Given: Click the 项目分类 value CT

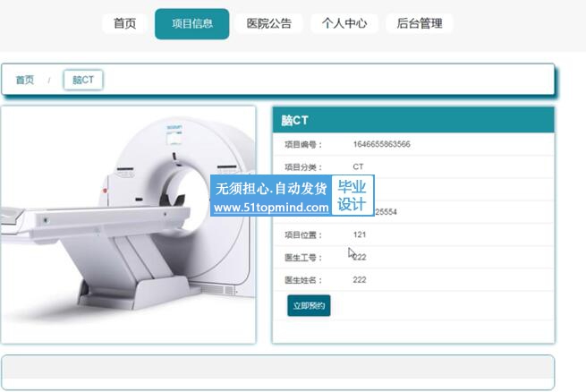Looking at the screenshot, I should tap(358, 166).
